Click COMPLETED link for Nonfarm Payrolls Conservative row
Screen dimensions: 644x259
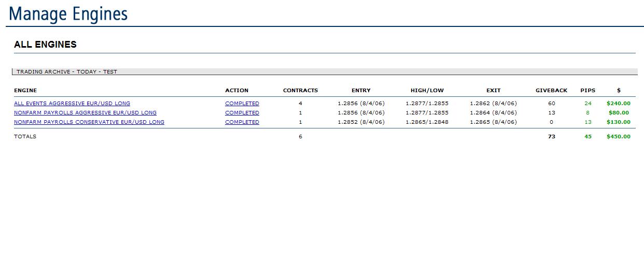[x=242, y=122]
